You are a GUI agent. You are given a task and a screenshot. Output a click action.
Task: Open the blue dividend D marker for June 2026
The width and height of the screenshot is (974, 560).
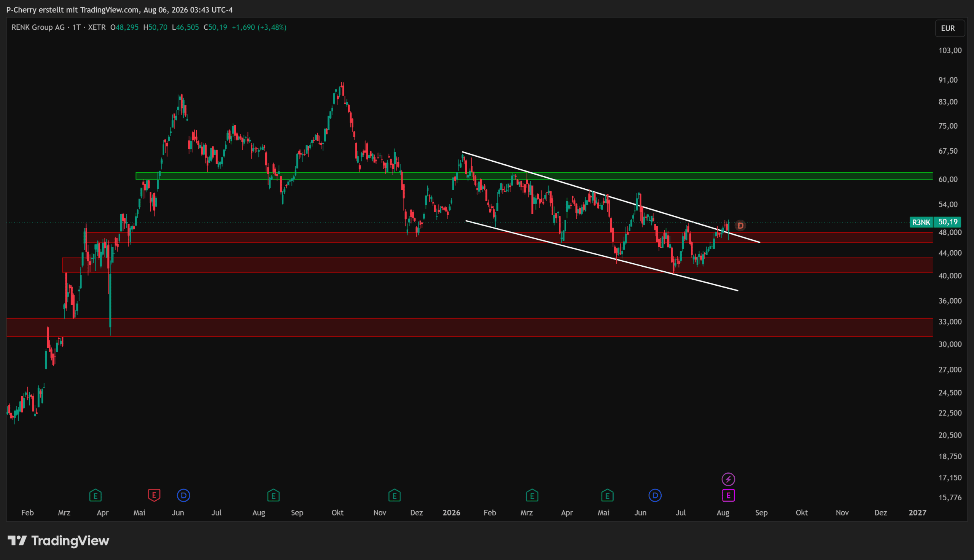[x=655, y=495]
